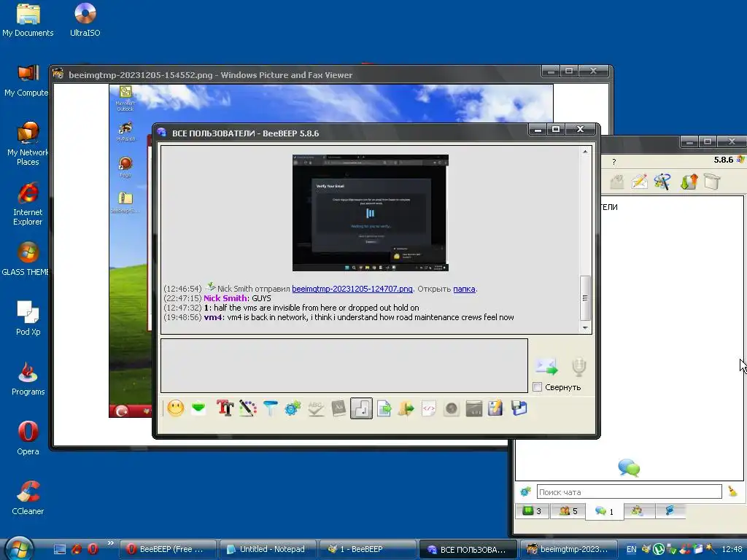Viewport: 747px width, 560px height.
Task: Switch to the chats tab labeled 1
Action: point(604,511)
